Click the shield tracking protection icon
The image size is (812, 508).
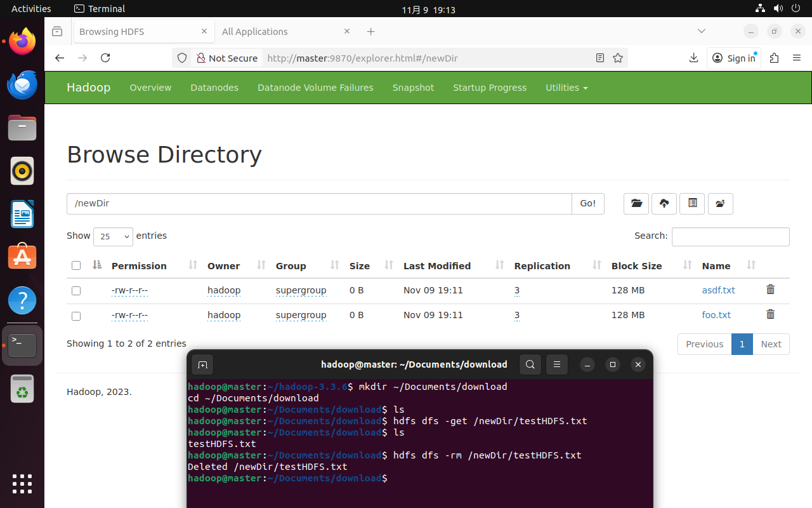[x=182, y=58]
